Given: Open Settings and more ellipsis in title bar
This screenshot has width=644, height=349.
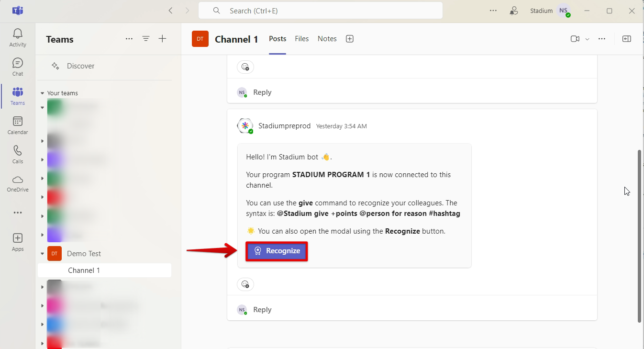Looking at the screenshot, I should tap(493, 11).
